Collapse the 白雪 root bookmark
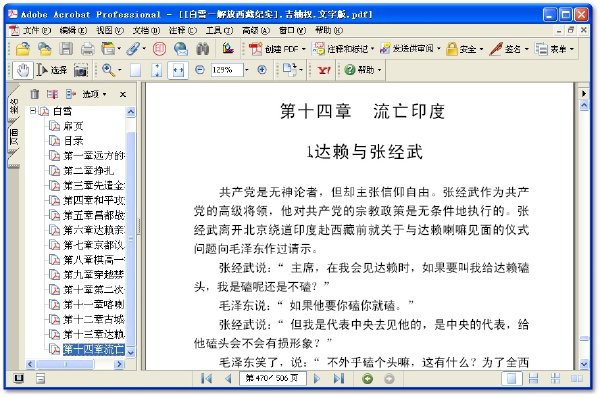The image size is (600, 397). 33,111
